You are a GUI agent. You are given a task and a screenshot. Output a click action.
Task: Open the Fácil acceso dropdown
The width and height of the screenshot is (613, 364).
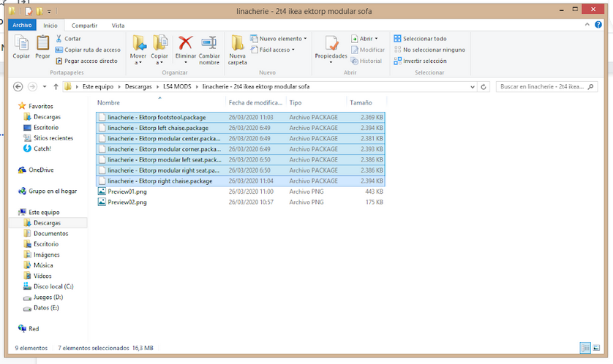tap(273, 50)
